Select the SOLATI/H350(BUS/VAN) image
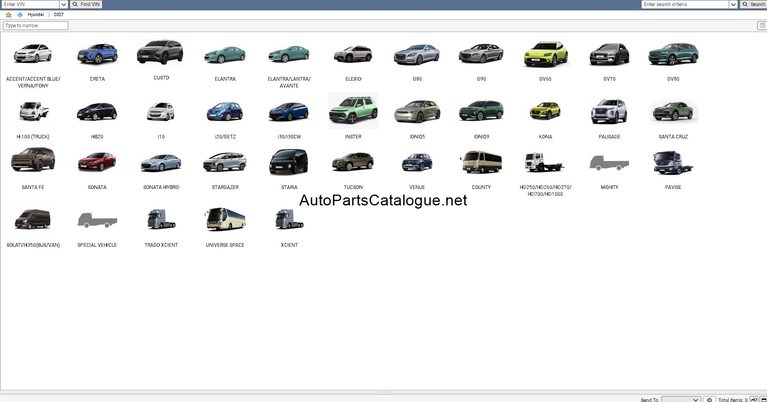The height and width of the screenshot is (402, 767). (x=33, y=220)
